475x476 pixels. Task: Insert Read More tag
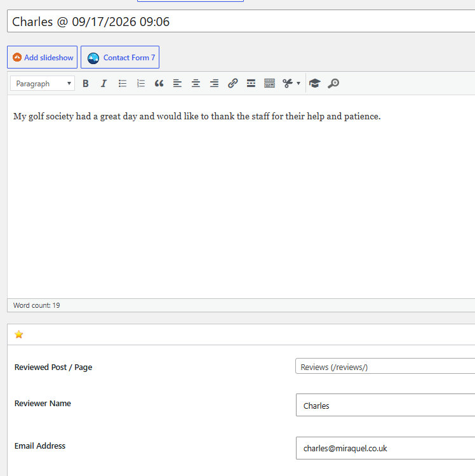tap(251, 83)
